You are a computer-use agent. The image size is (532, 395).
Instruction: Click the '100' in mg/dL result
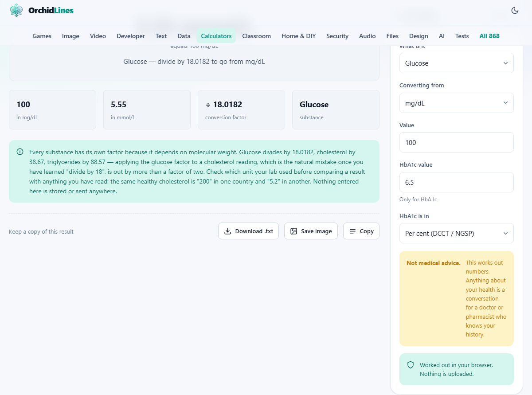pyautogui.click(x=23, y=105)
